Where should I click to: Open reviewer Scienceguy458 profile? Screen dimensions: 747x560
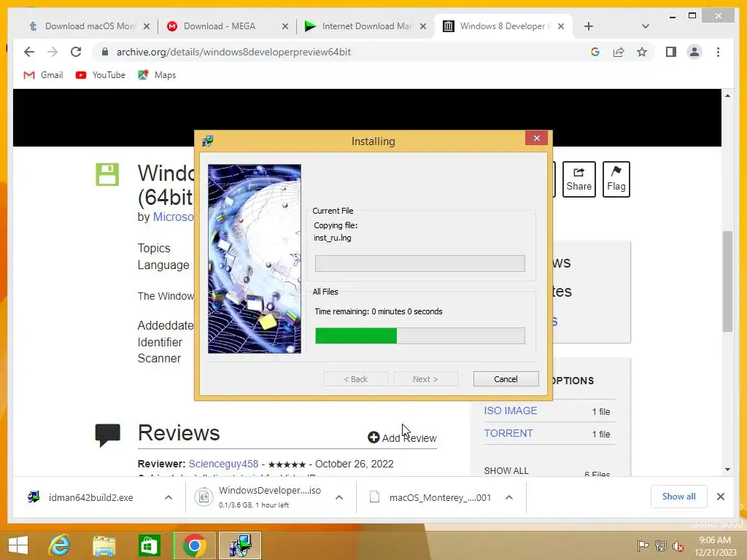[223, 464]
